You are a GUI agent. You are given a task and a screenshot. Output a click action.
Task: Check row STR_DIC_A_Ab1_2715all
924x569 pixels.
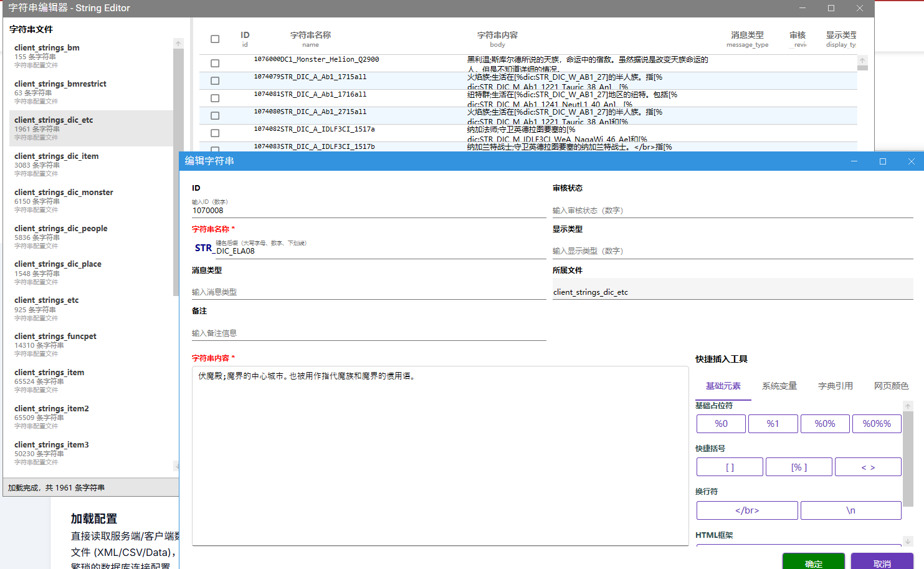point(215,115)
